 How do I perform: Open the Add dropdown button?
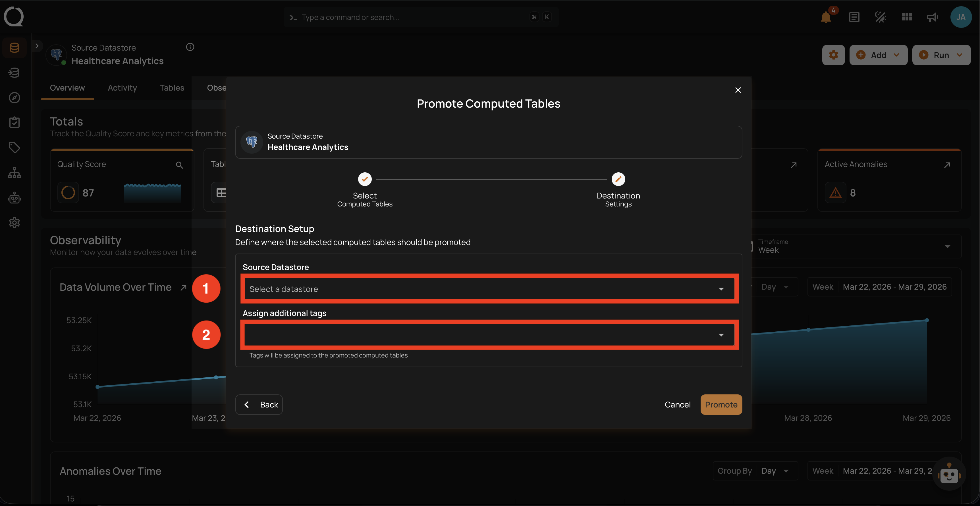878,55
